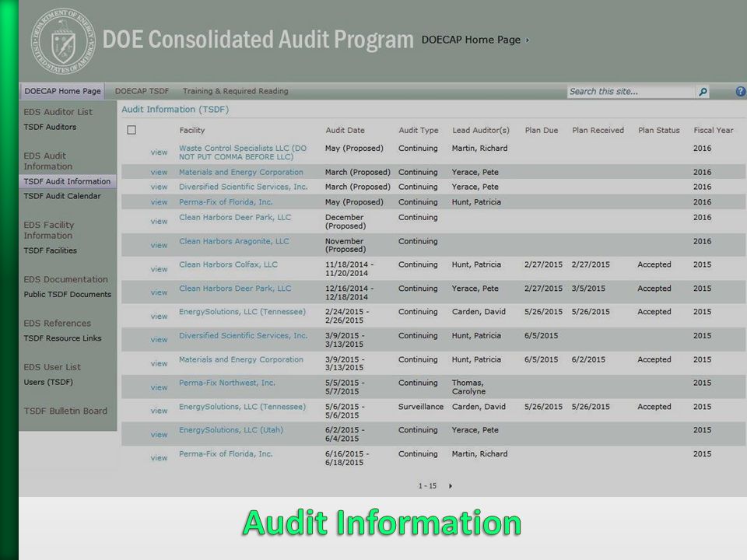Open the Audit Information (TSDF) title link
This screenshot has height=560, width=747.
tap(175, 109)
